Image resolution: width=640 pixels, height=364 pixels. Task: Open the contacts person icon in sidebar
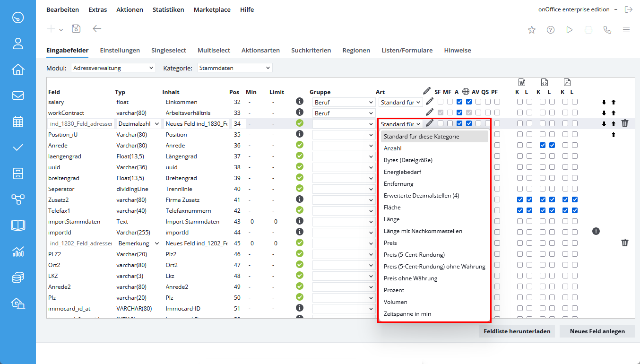click(x=18, y=44)
